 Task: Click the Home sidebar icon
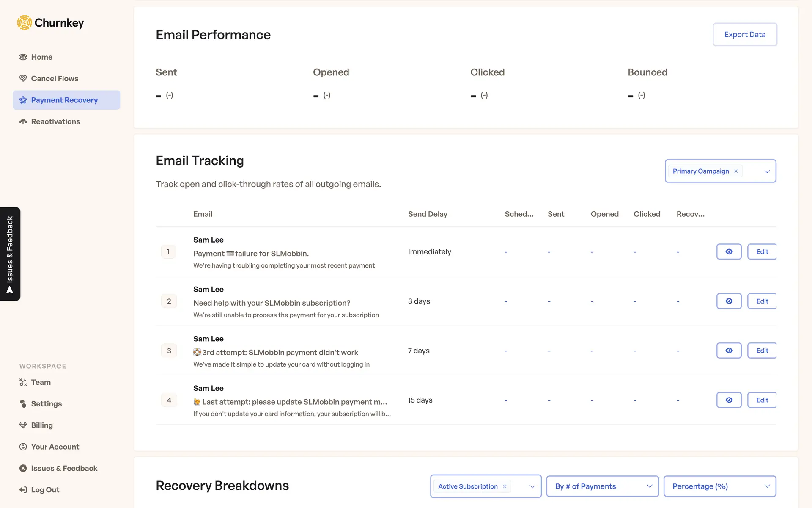[23, 57]
